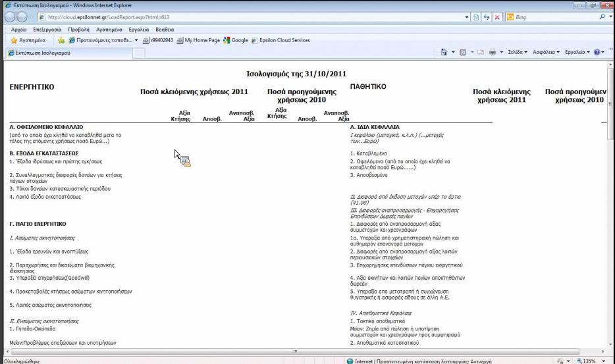Open the i99402943 favorites link

(x=157, y=40)
